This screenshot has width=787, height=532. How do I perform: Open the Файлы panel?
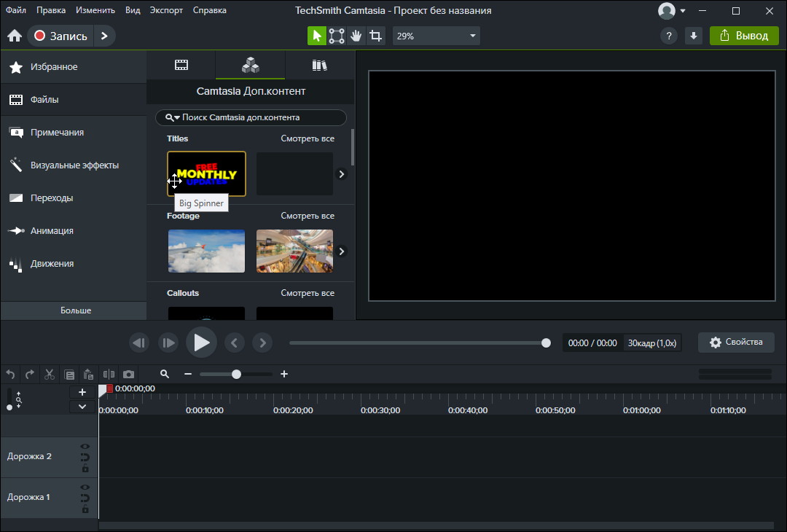tap(74, 99)
